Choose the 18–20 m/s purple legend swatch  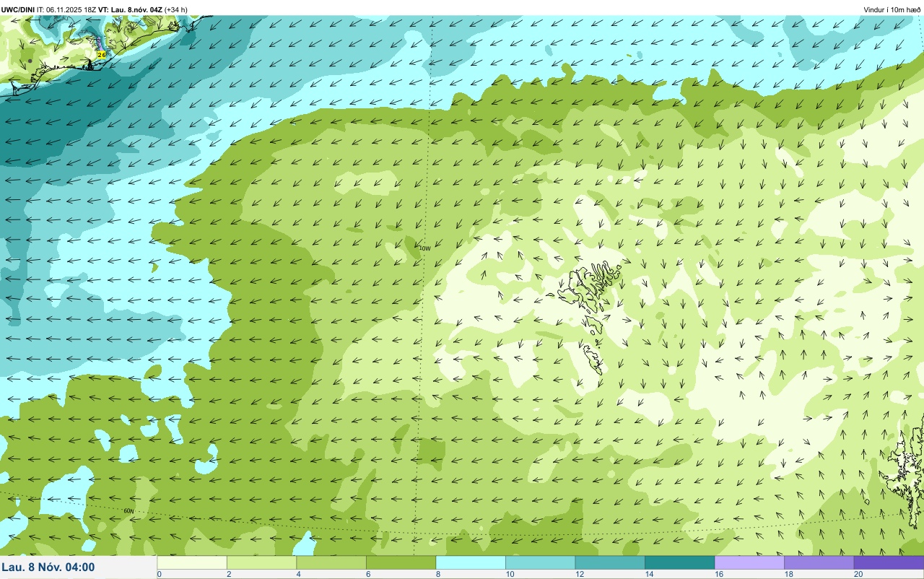[x=819, y=562]
